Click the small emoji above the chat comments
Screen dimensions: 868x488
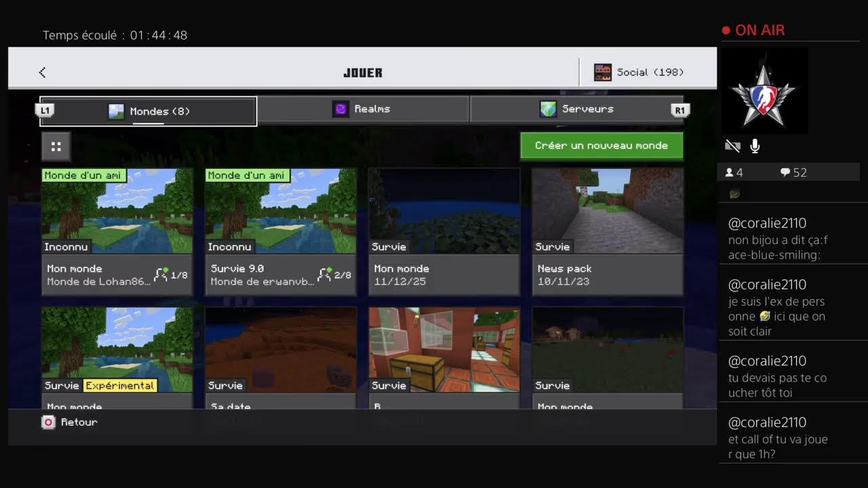click(x=734, y=194)
